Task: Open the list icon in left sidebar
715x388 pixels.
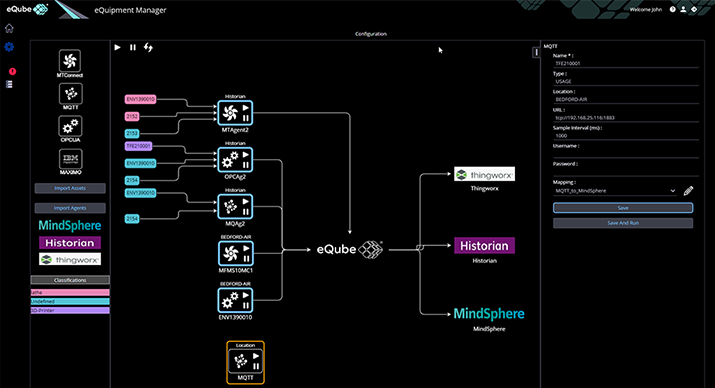Action: click(x=9, y=84)
